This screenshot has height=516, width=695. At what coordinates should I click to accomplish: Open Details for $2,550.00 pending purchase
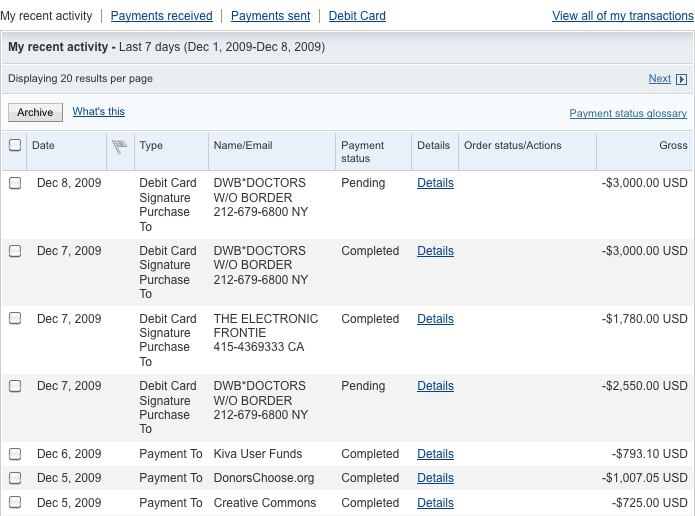coord(435,386)
